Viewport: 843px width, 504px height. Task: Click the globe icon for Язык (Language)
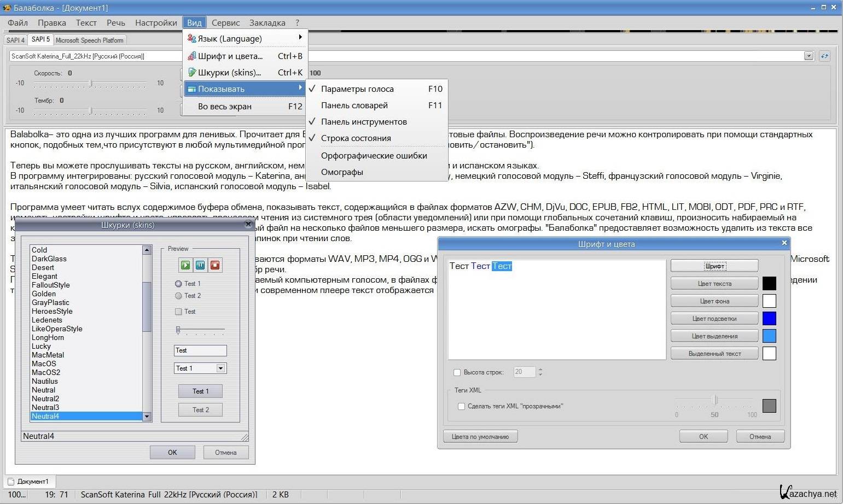[x=191, y=38]
